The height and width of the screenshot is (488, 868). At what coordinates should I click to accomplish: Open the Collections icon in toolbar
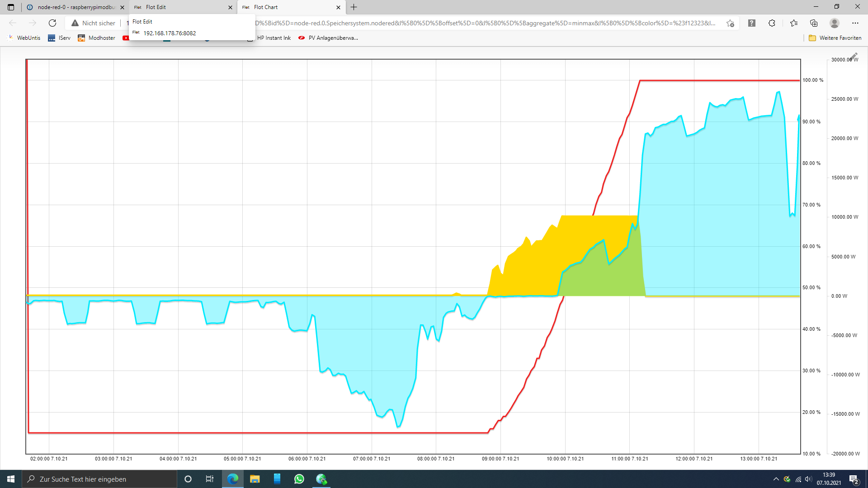pyautogui.click(x=814, y=23)
